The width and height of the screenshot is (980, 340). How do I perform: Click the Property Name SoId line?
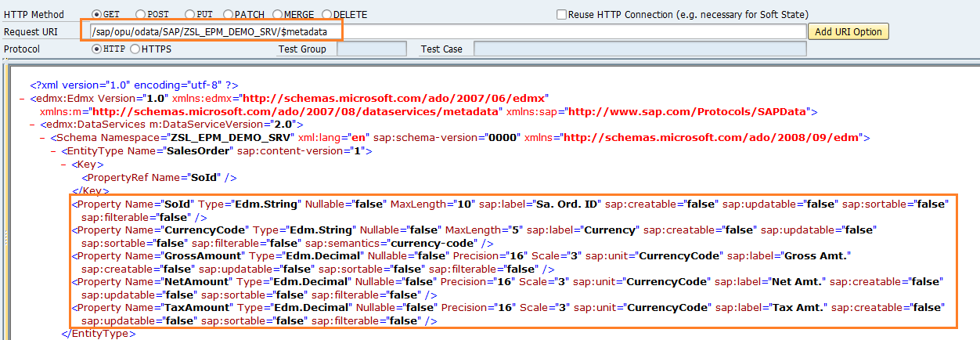(510, 210)
